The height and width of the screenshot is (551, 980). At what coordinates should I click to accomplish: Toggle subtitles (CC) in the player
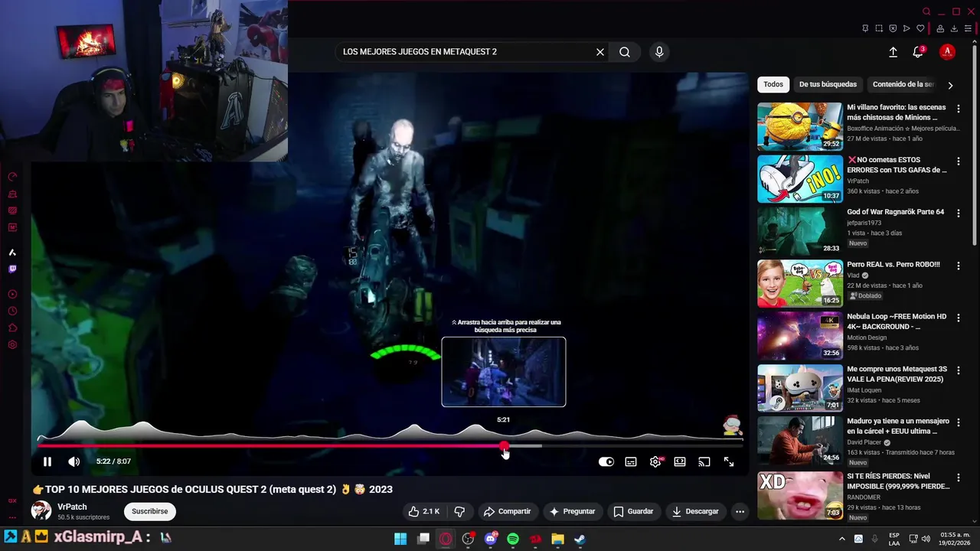tap(631, 461)
